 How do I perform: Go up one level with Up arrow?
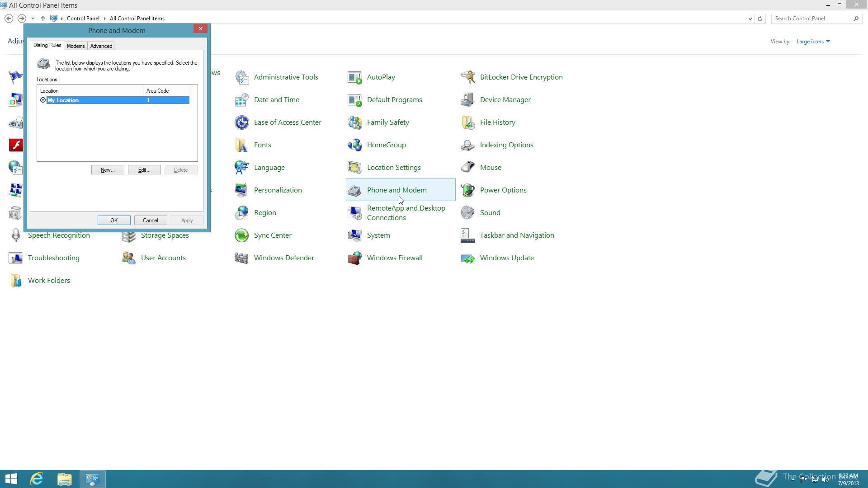pyautogui.click(x=43, y=19)
